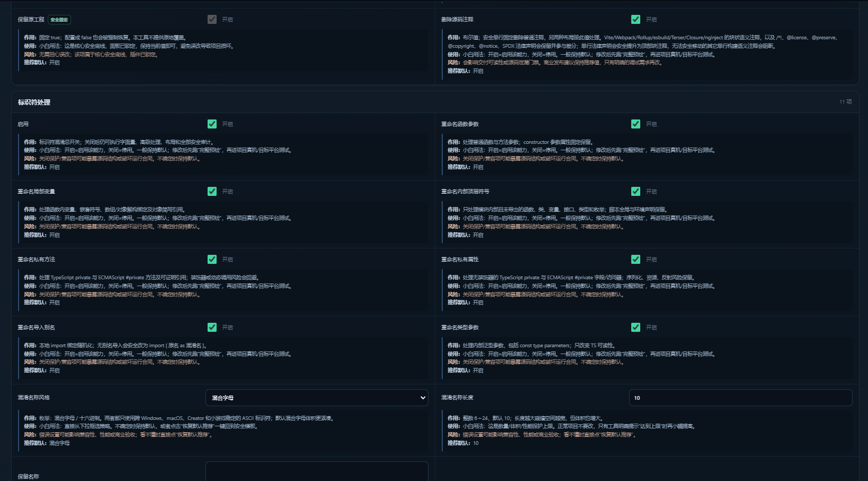The width and height of the screenshot is (868, 481).
Task: Uncheck the 重命名私有属性 checkbox
Action: coord(635,259)
